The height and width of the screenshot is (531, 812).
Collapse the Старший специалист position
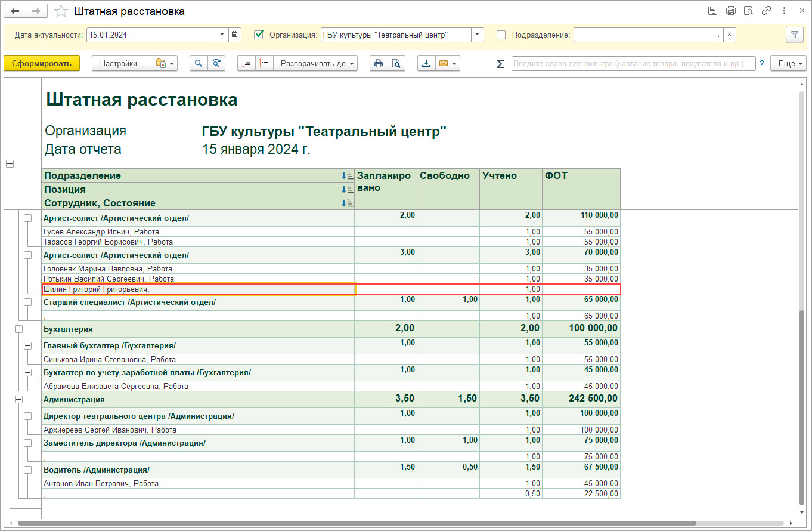pos(27,302)
